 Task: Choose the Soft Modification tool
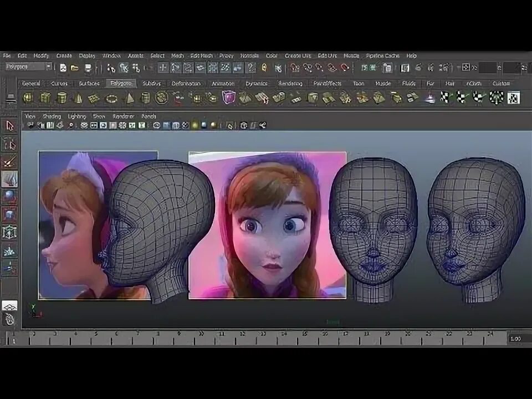point(9,251)
